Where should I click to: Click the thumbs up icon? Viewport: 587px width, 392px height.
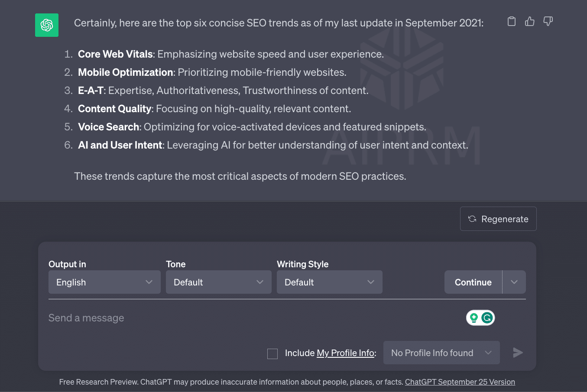click(x=530, y=21)
